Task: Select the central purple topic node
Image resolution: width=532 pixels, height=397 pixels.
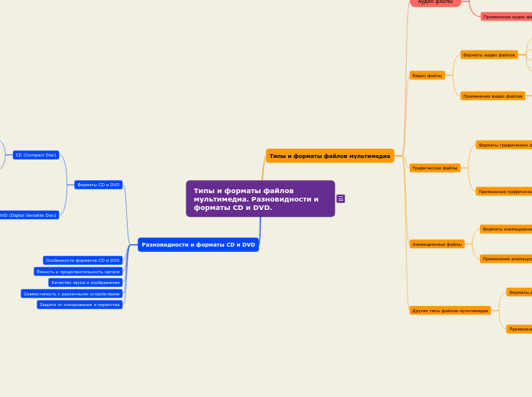Action: point(260,198)
